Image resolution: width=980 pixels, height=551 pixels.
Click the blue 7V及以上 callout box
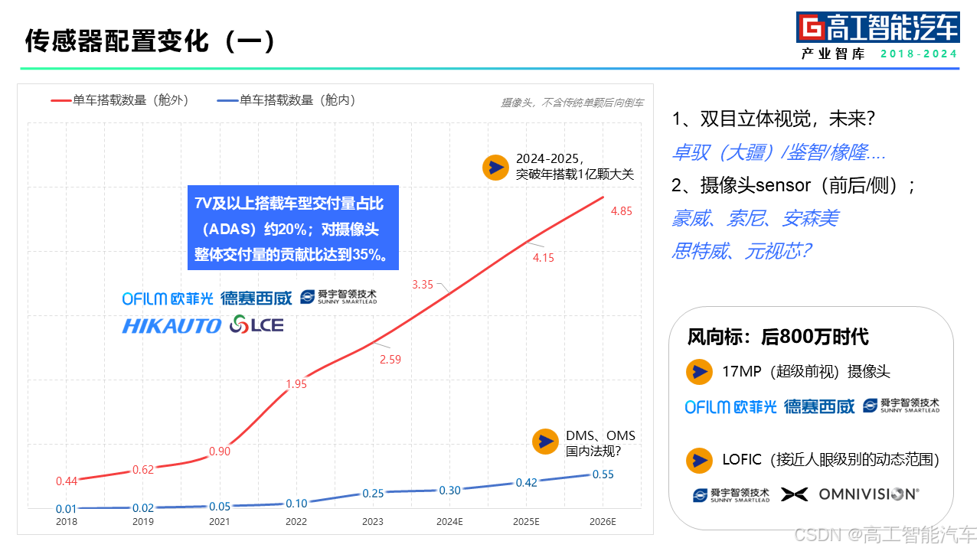(293, 227)
